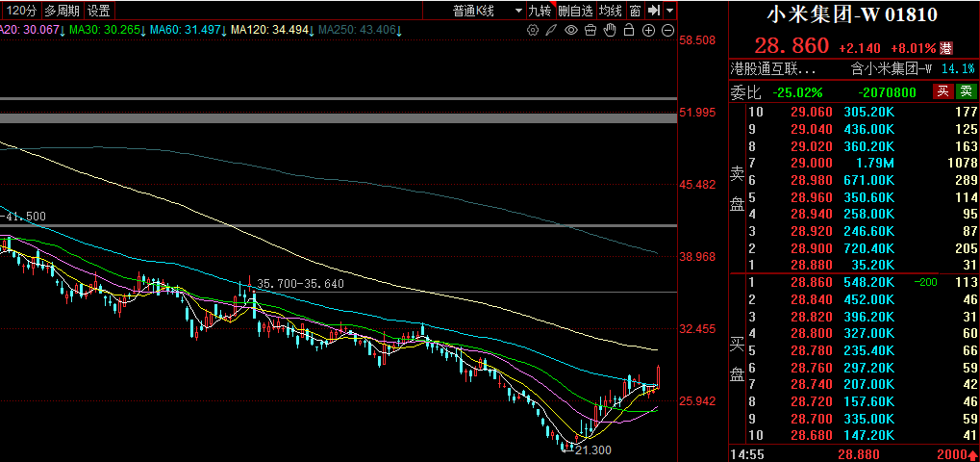980x462 pixels.
Task: Open the toolbox icon above chart
Action: pos(590,30)
